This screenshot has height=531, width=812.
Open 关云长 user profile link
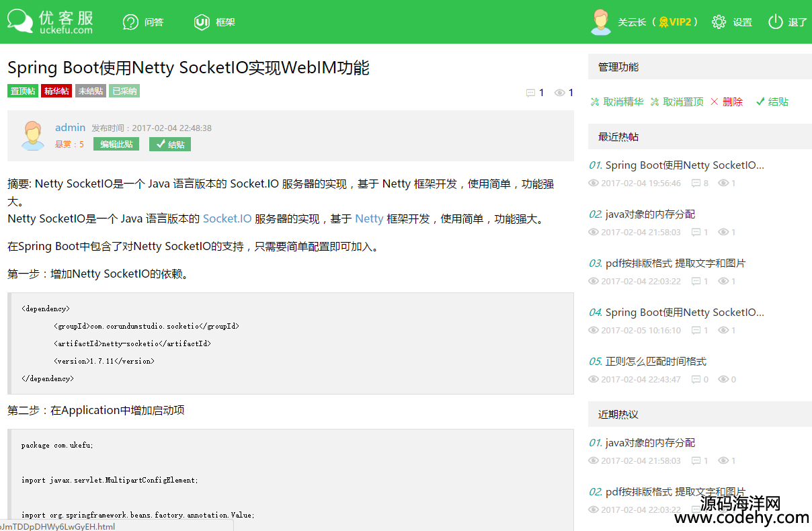point(632,22)
